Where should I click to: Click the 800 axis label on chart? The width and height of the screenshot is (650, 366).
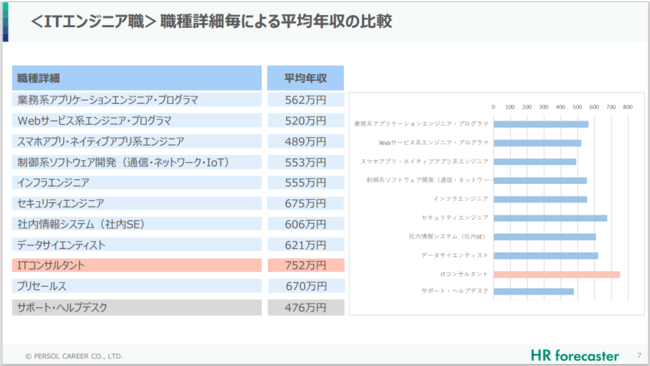pyautogui.click(x=628, y=107)
